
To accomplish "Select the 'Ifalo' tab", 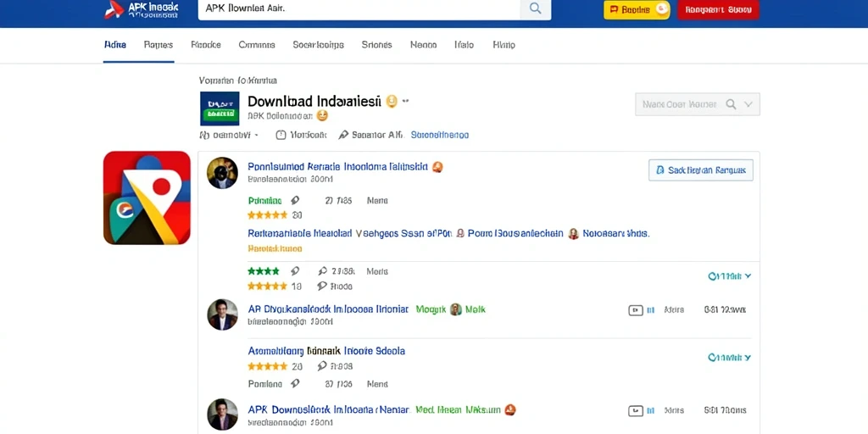I will tap(464, 45).
